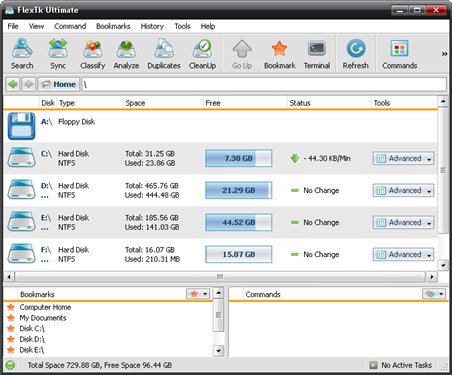Select the Classify tool icon

click(x=92, y=53)
